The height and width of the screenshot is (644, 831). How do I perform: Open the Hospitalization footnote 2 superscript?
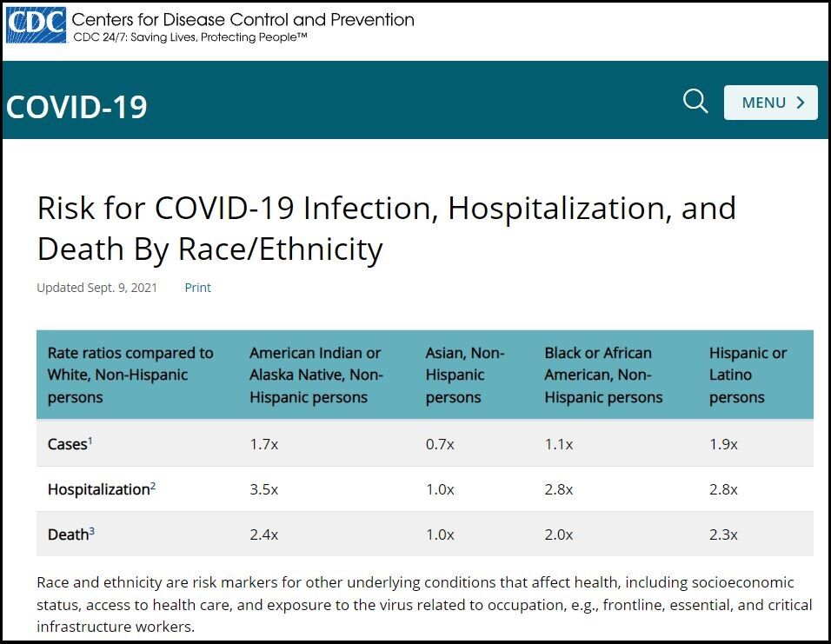click(x=153, y=486)
